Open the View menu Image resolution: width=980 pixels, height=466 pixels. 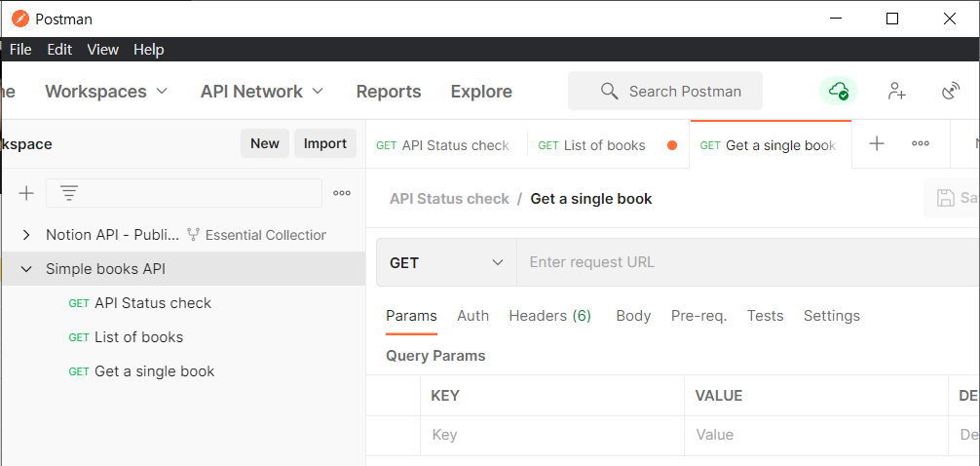[x=103, y=50]
